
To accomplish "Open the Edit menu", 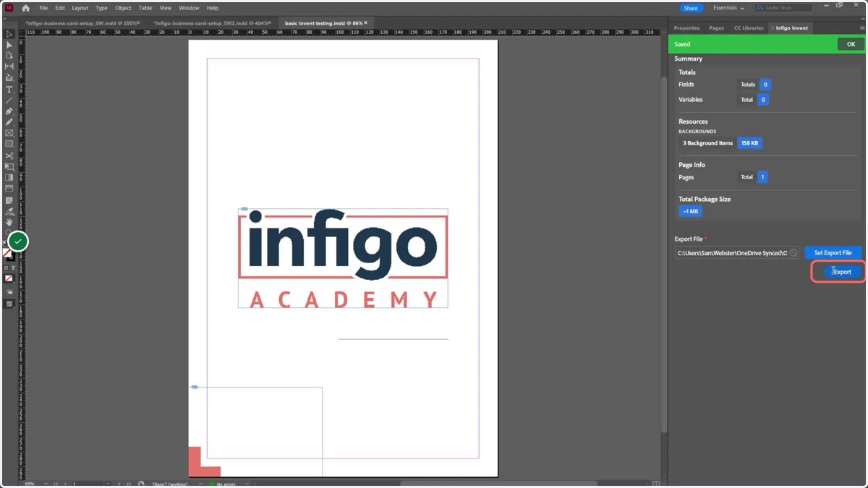I will click(x=60, y=8).
